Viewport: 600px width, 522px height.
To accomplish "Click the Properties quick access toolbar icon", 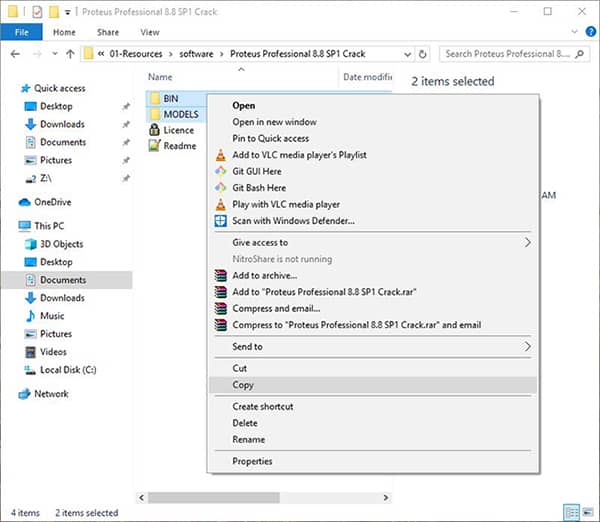I will pyautogui.click(x=37, y=12).
